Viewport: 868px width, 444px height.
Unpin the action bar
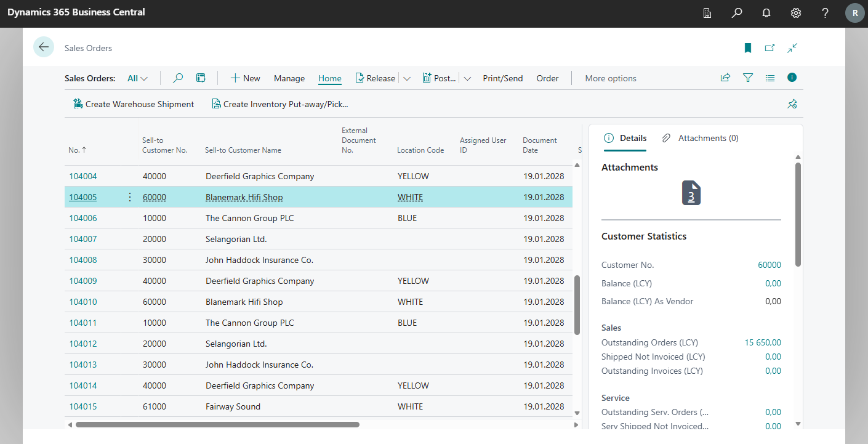pos(792,104)
